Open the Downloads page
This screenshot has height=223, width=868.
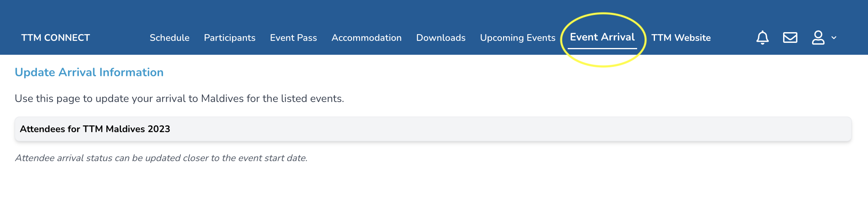pos(441,38)
